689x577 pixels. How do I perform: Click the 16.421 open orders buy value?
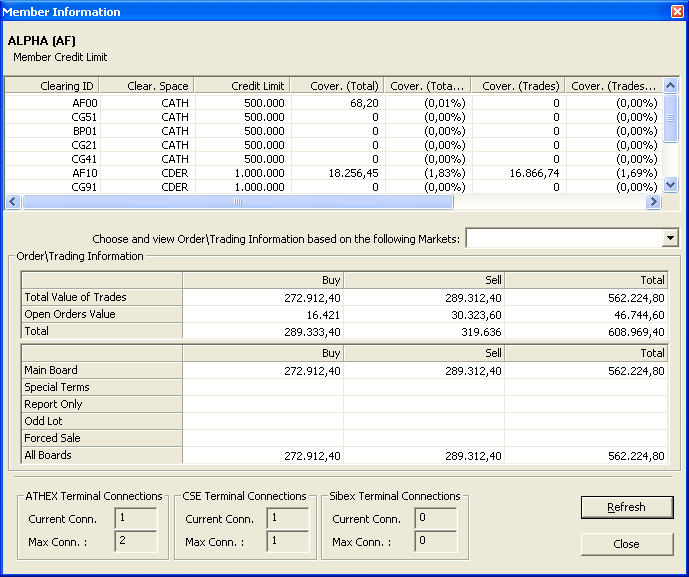click(x=323, y=315)
